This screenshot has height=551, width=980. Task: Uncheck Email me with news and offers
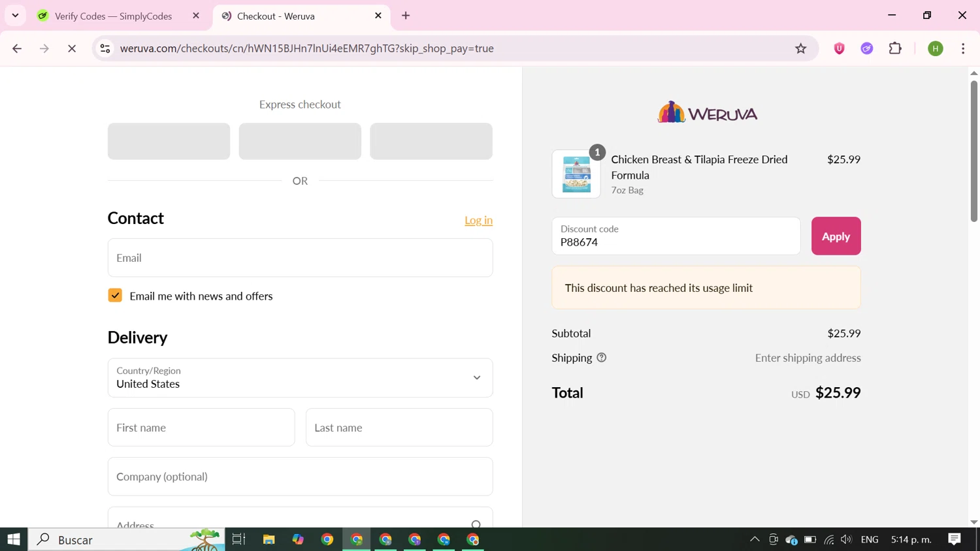coord(115,296)
